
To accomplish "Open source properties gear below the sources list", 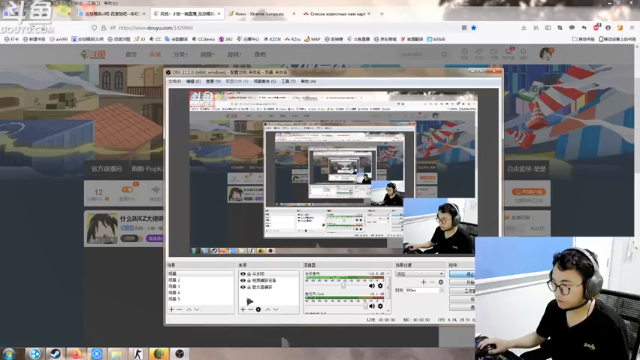I will click(x=258, y=310).
